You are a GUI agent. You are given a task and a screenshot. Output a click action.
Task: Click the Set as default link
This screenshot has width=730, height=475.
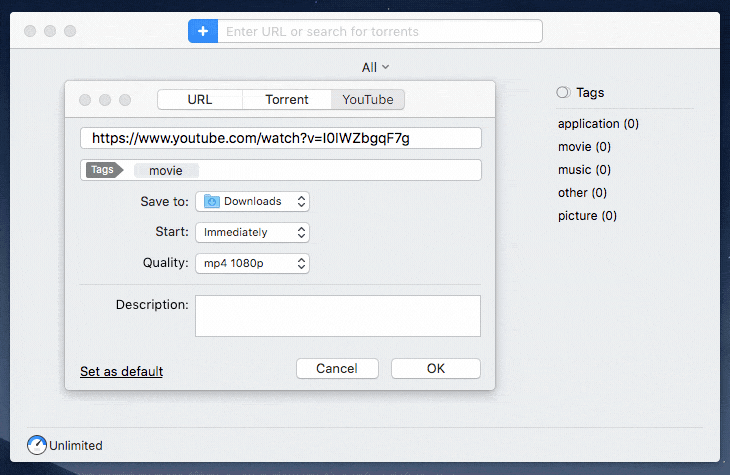point(122,371)
